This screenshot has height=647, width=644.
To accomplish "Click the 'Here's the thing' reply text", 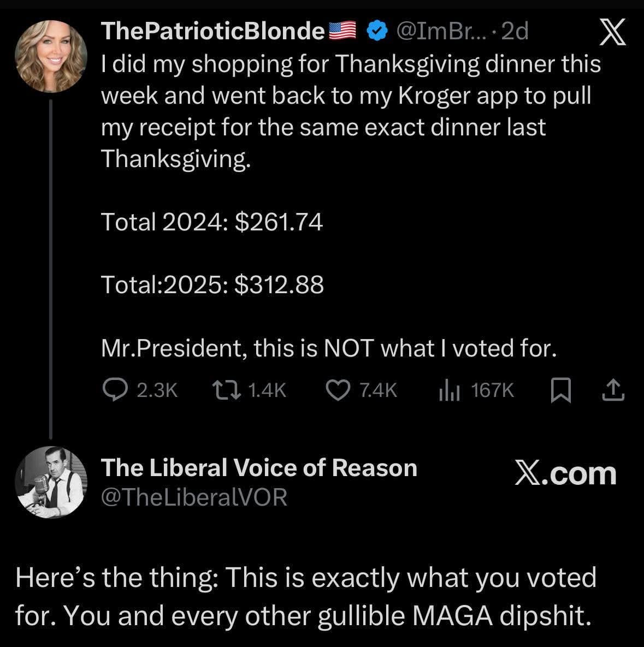I will coord(305,596).
